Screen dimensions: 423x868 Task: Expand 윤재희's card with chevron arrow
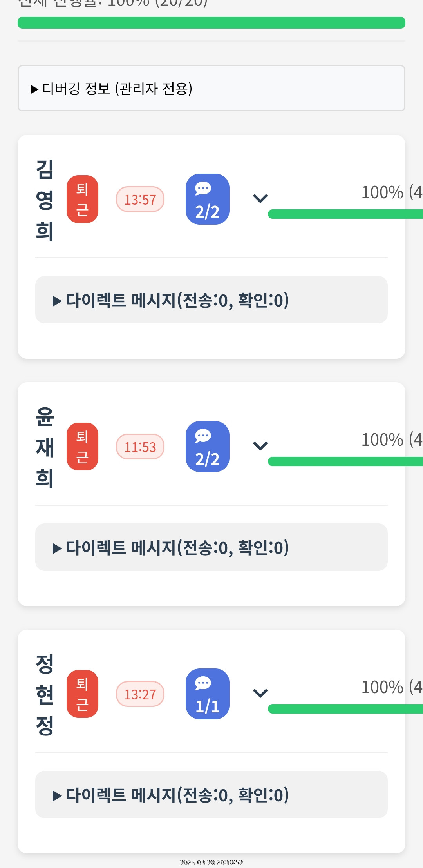tap(260, 446)
